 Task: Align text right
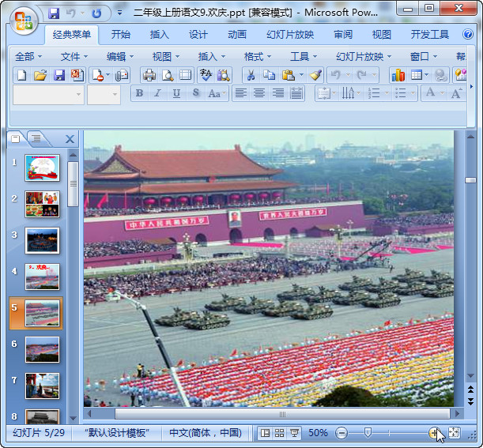point(277,93)
